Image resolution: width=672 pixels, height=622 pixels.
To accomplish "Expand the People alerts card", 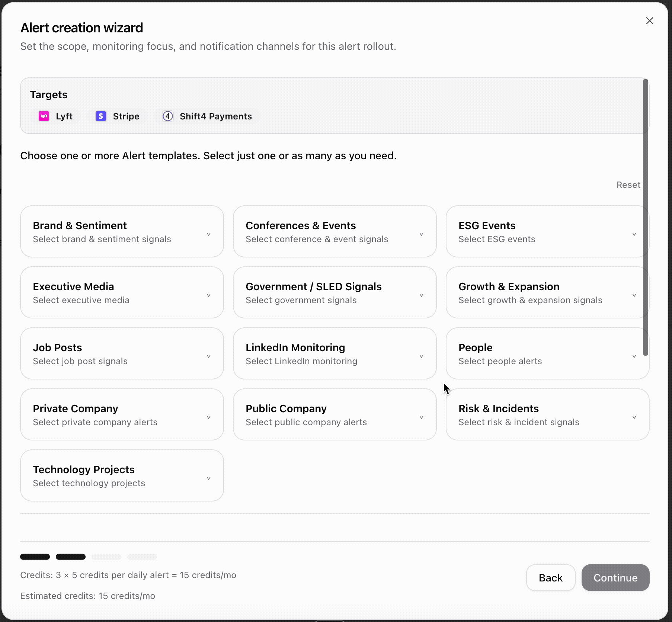I will click(x=634, y=356).
